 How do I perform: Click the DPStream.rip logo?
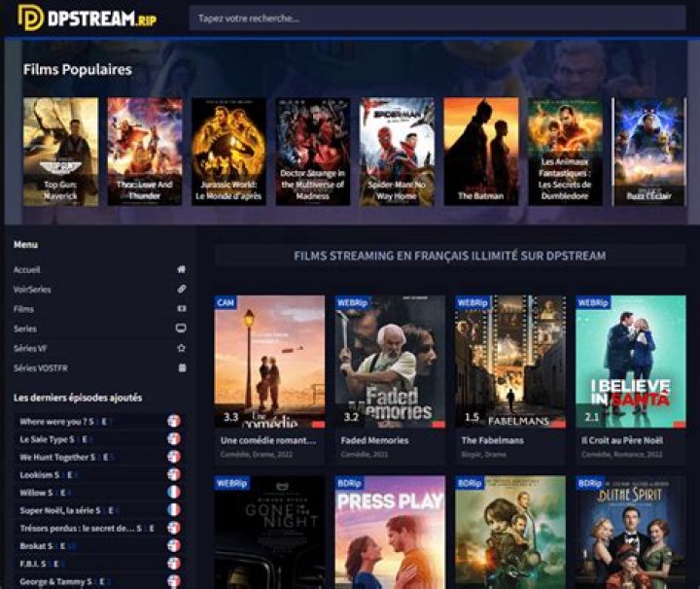click(87, 17)
